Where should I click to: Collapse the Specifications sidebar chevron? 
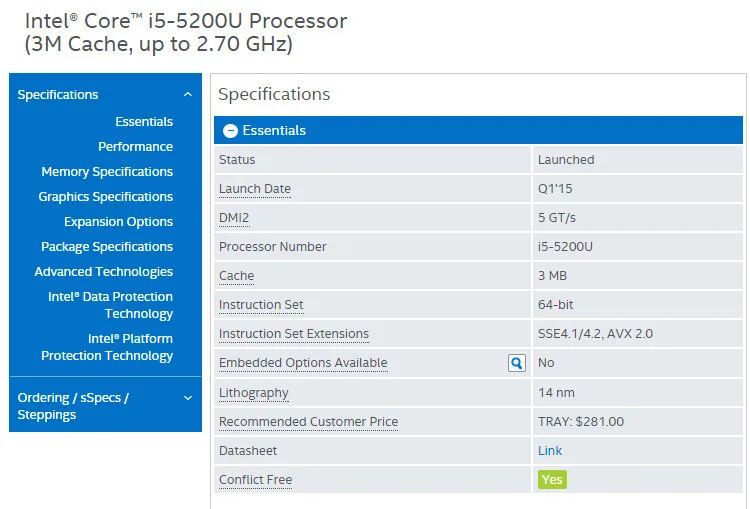coord(188,95)
